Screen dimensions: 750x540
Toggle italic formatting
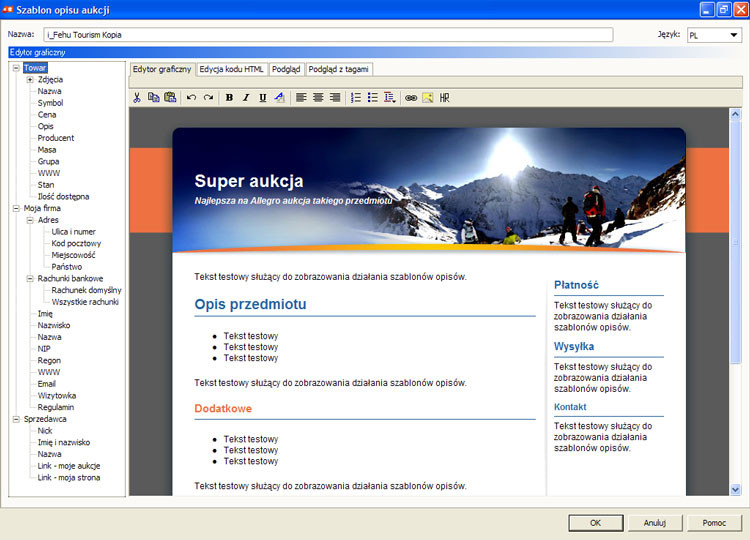[246, 98]
